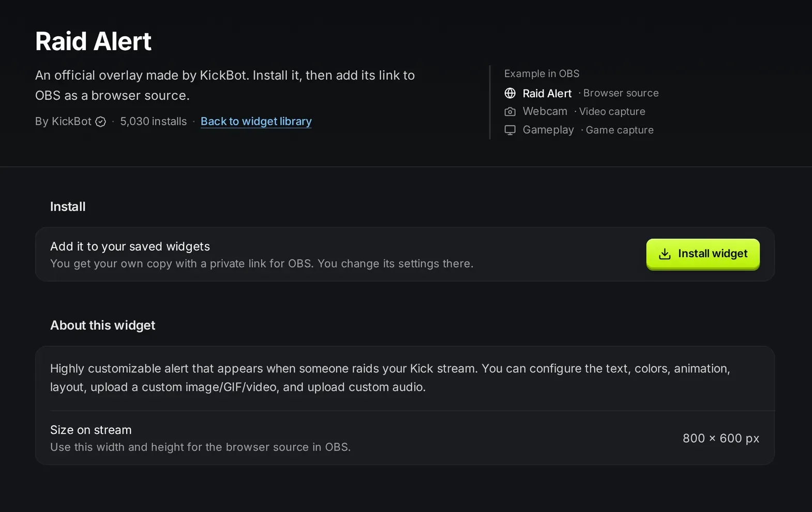Click the "Highly customizable alert" description paragraph

coord(390,378)
